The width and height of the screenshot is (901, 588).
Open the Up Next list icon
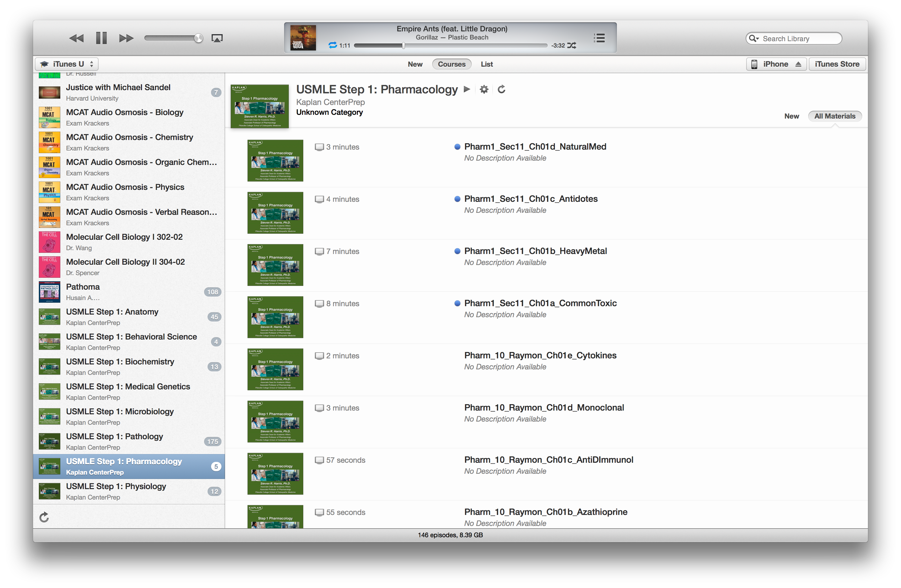pos(599,38)
